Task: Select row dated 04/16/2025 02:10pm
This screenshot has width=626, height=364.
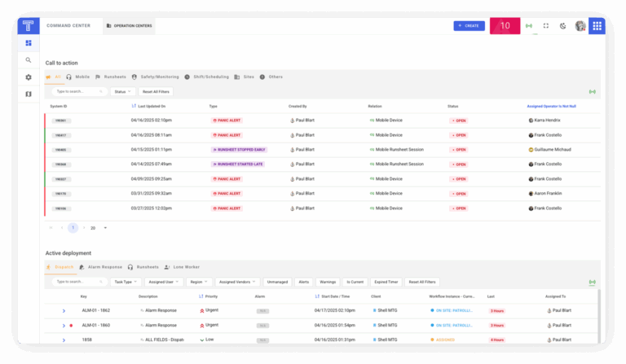Action: [x=322, y=121]
